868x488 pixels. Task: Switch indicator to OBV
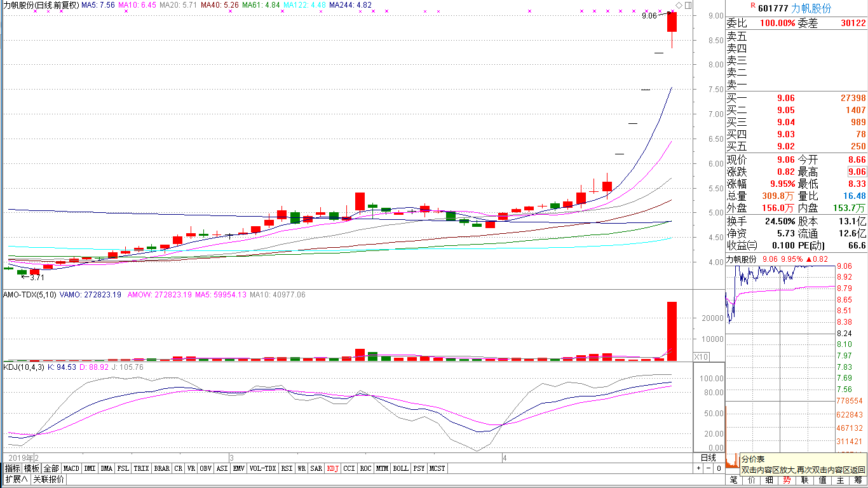click(205, 468)
